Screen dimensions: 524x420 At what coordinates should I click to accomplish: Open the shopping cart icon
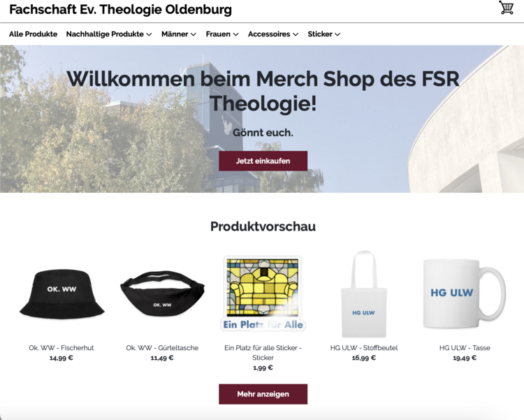pos(507,8)
